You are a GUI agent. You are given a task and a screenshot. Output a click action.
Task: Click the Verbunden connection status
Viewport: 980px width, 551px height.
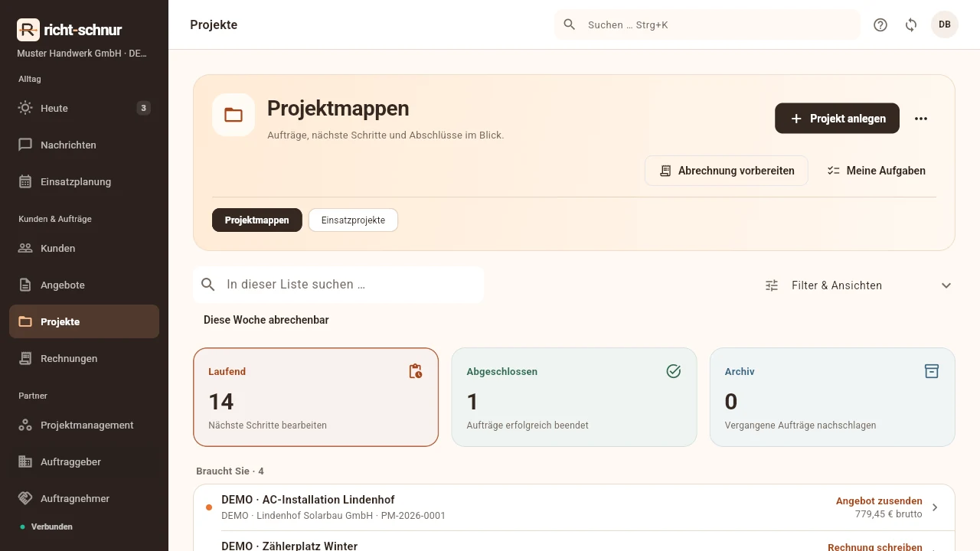pos(47,527)
